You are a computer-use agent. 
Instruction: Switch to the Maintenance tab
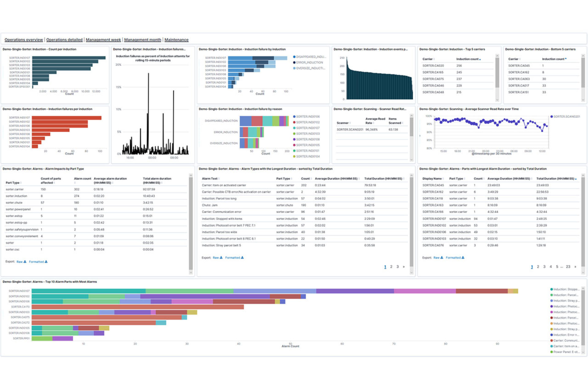pos(176,40)
